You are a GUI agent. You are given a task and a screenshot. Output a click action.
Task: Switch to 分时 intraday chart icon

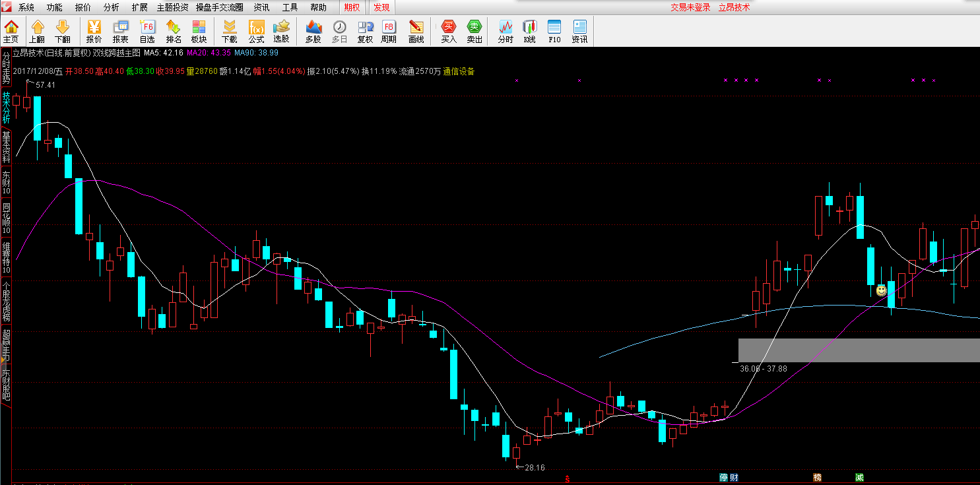506,31
